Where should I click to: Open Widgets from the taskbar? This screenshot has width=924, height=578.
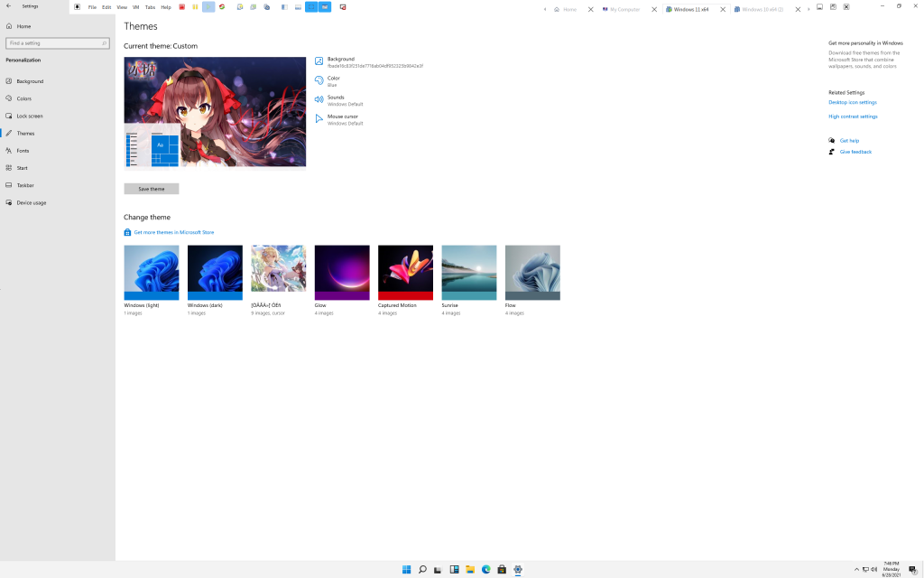(x=455, y=570)
